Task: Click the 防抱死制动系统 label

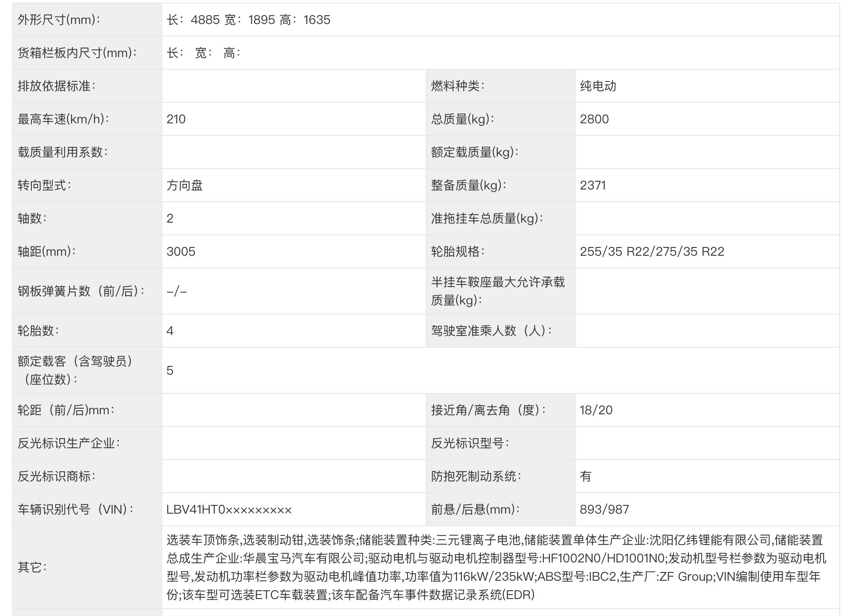Action: [476, 477]
